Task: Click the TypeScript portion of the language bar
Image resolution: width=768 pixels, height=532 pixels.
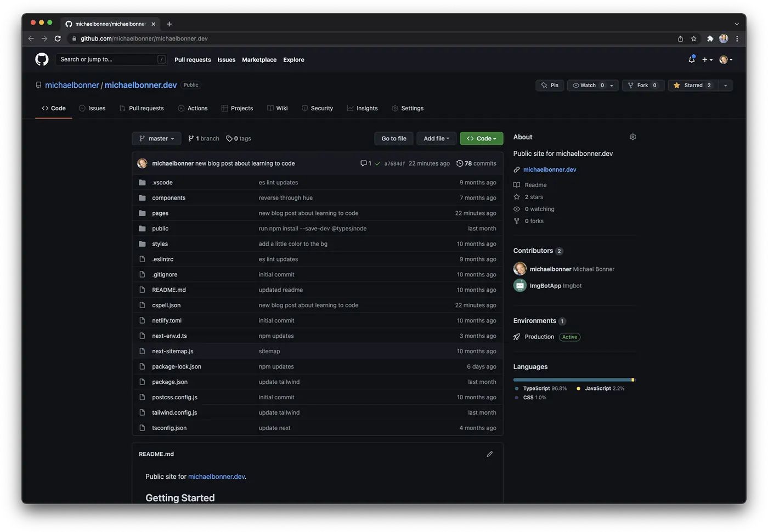Action: click(571, 379)
